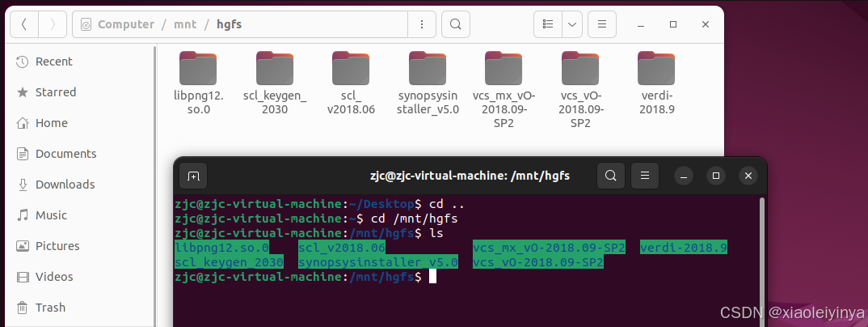Open the terminal hamburger menu
This screenshot has width=868, height=327.
(644, 176)
